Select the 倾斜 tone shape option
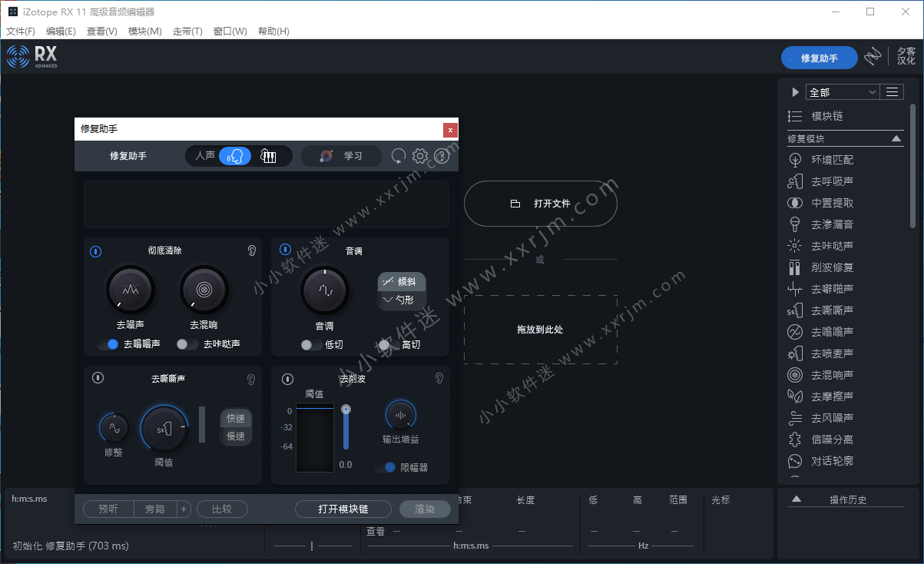This screenshot has width=924, height=564. (401, 282)
